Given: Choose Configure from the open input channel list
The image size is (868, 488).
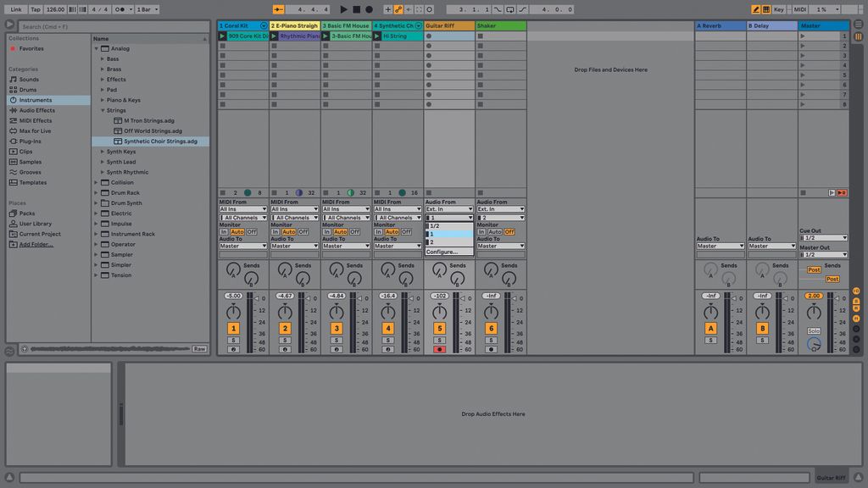Looking at the screenshot, I should [448, 252].
